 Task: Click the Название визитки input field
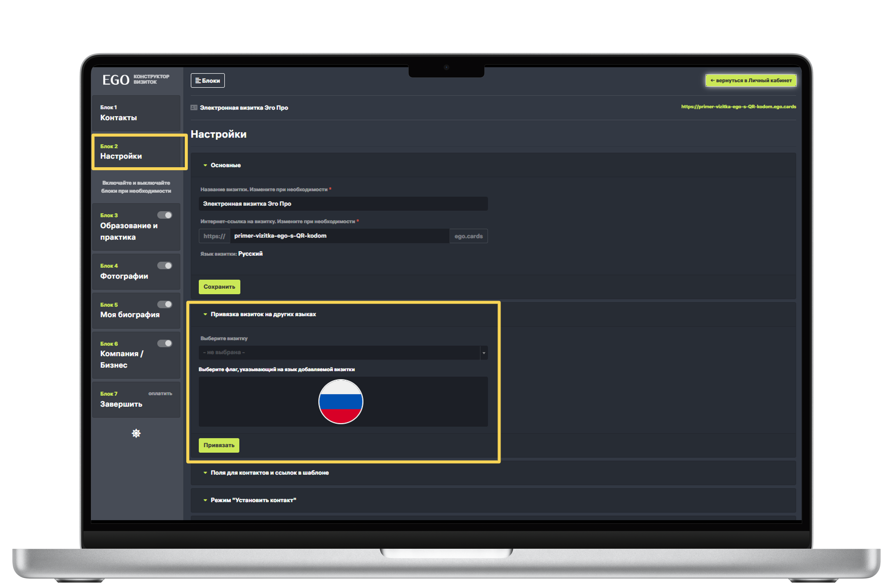click(343, 204)
